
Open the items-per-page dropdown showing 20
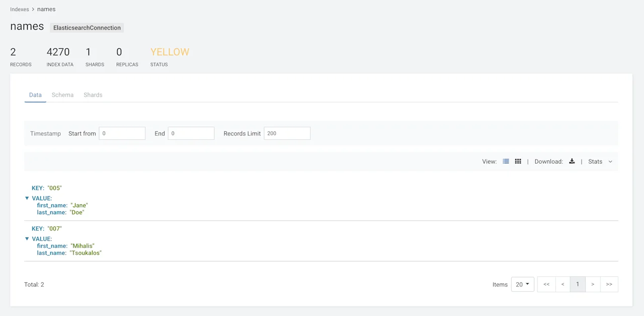522,284
